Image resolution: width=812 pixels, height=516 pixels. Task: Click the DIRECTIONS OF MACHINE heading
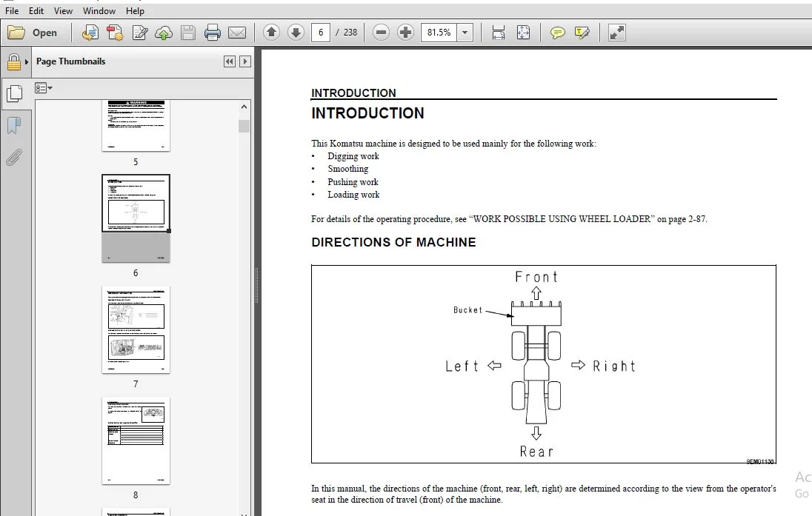coord(393,242)
